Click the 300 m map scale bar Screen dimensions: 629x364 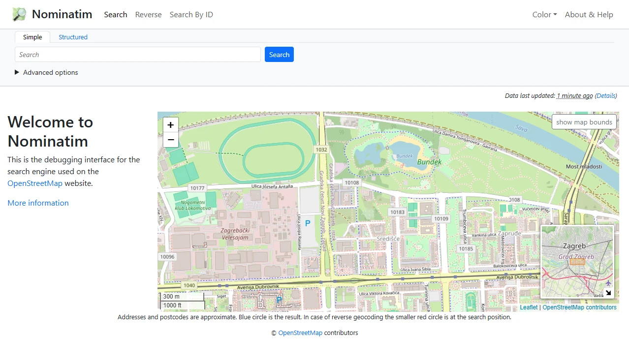click(x=182, y=297)
